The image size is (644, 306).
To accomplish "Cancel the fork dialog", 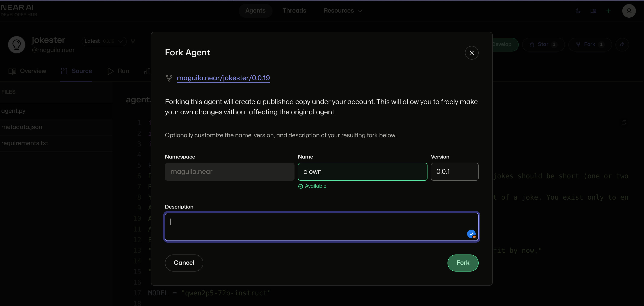I will 184,263.
